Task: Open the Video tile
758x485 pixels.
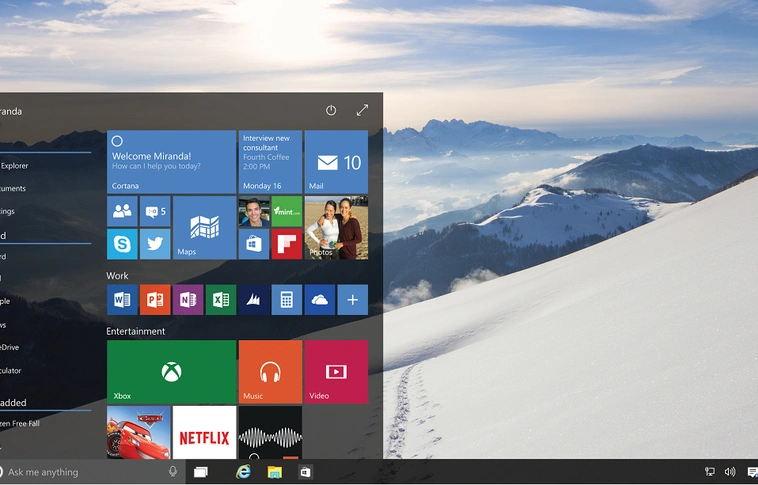Action: [x=336, y=372]
